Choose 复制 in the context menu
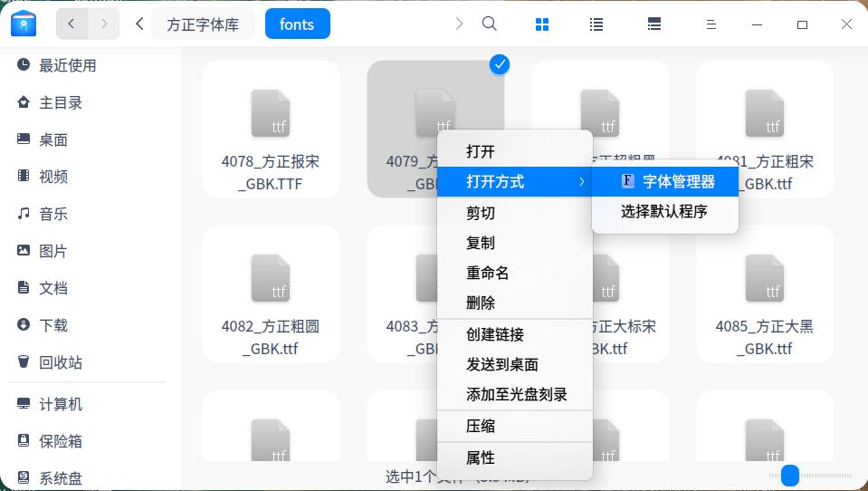868x491 pixels. 515,243
